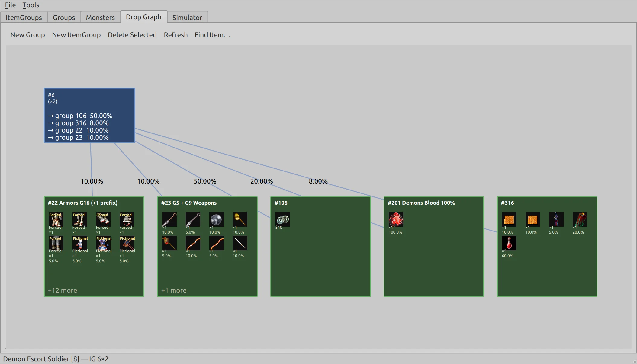The width and height of the screenshot is (637, 364).
Task: Select the Forced body armor icon in #22
Action: click(56, 219)
